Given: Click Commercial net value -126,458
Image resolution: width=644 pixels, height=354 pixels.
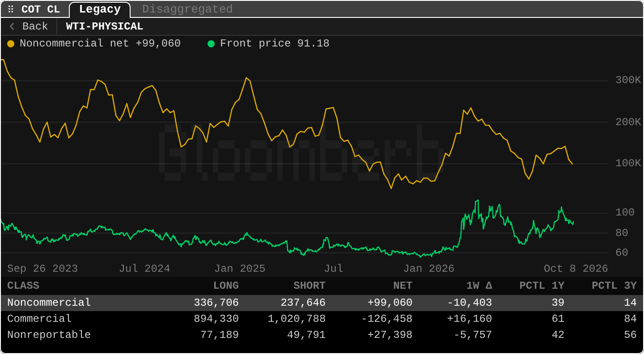Looking at the screenshot, I should (x=387, y=319).
